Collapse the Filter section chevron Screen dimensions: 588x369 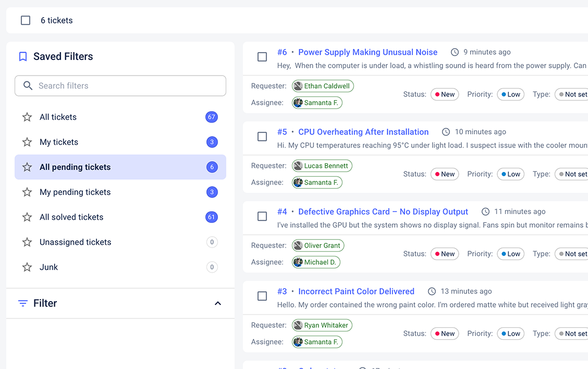pyautogui.click(x=218, y=303)
